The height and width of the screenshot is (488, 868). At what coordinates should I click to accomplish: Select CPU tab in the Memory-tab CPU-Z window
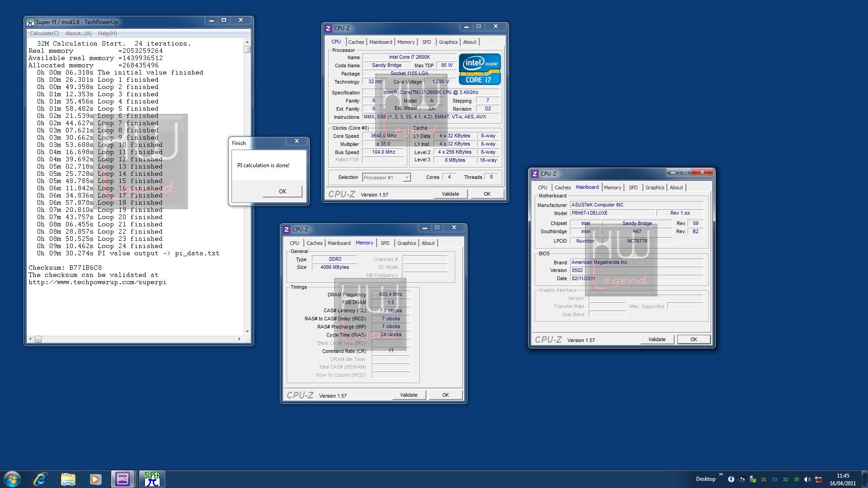pyautogui.click(x=294, y=243)
